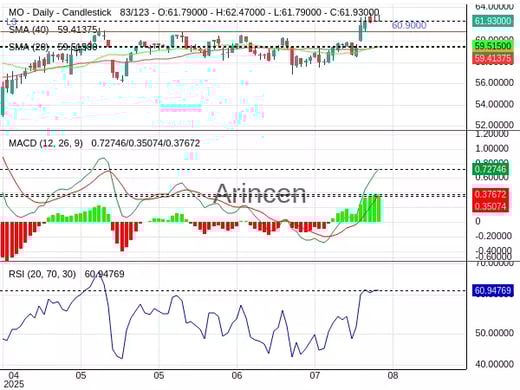Click the green 59.51500 SMA price tag
This screenshot has width=520, height=390.
coord(493,46)
